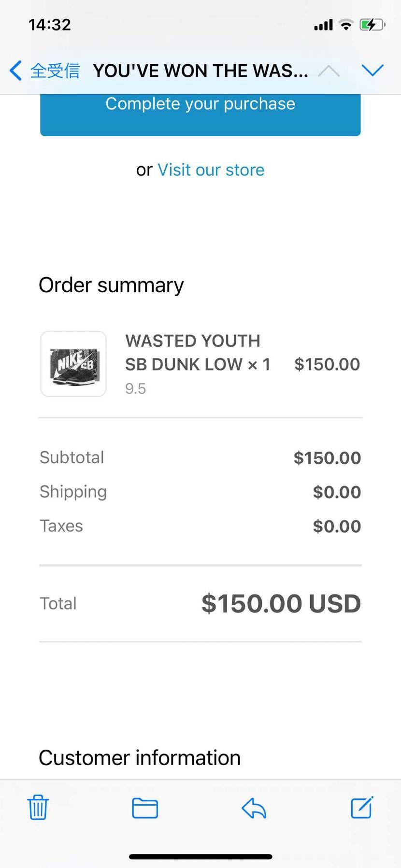The width and height of the screenshot is (401, 868).
Task: Go to next message with down chevron
Action: 372,71
